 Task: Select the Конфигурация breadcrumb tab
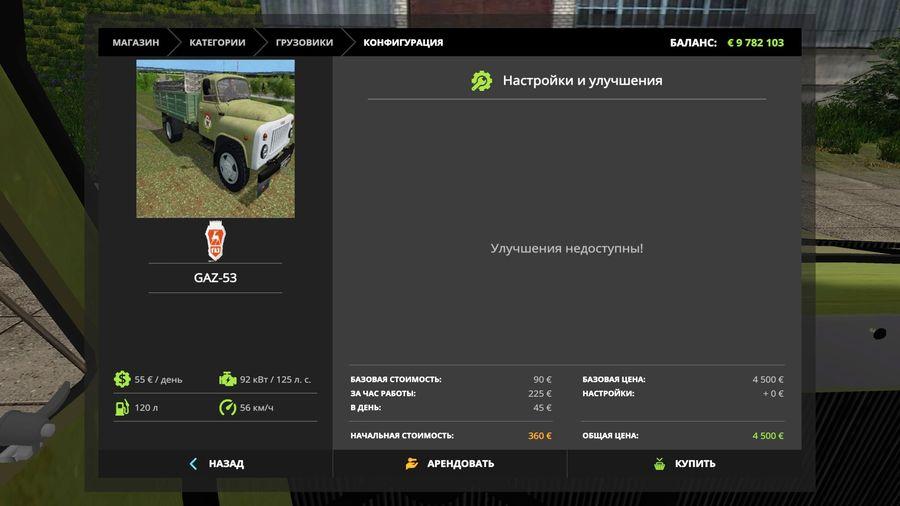(x=402, y=43)
